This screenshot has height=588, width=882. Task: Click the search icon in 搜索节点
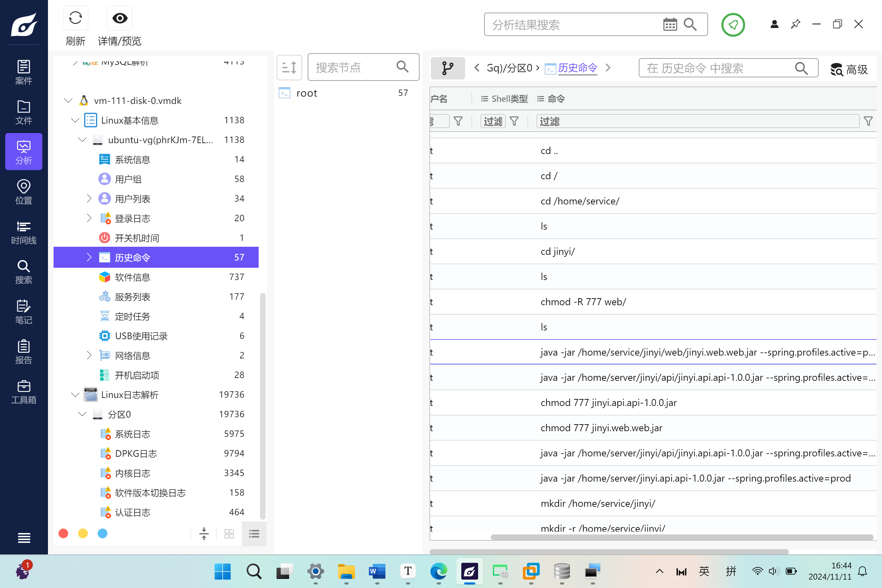[402, 67]
